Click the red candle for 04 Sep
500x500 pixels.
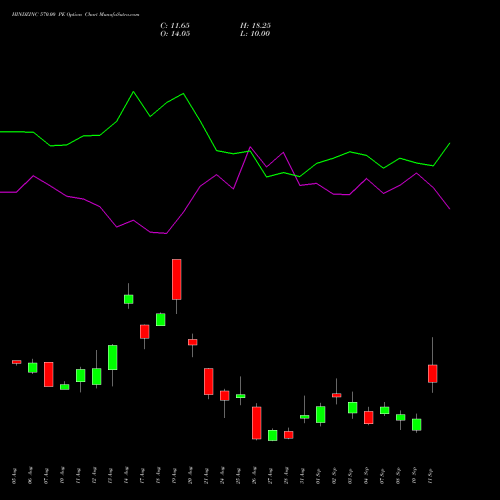(x=369, y=417)
